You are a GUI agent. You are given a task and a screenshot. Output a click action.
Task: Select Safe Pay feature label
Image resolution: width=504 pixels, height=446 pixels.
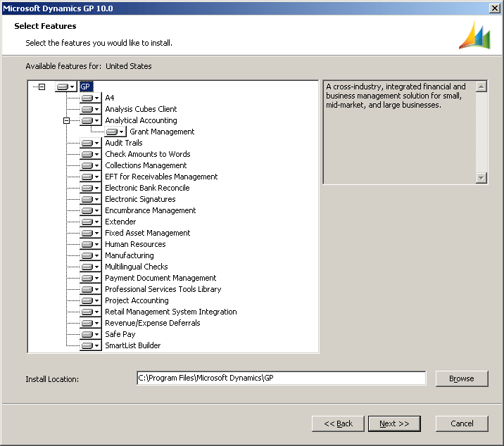tap(120, 334)
